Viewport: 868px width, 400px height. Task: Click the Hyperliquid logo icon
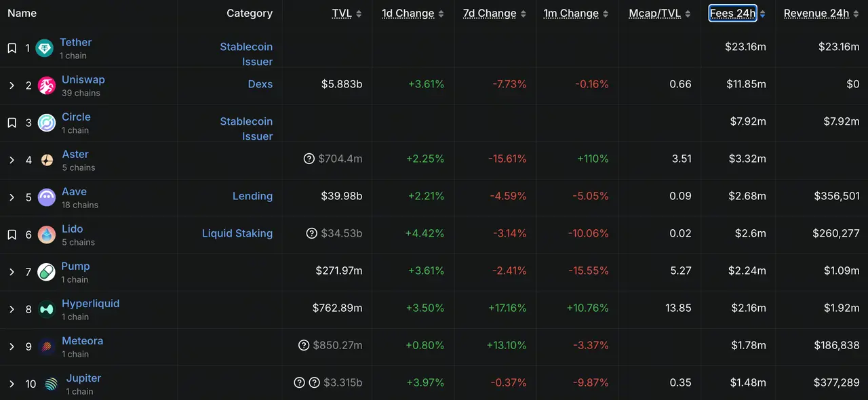[47, 309]
